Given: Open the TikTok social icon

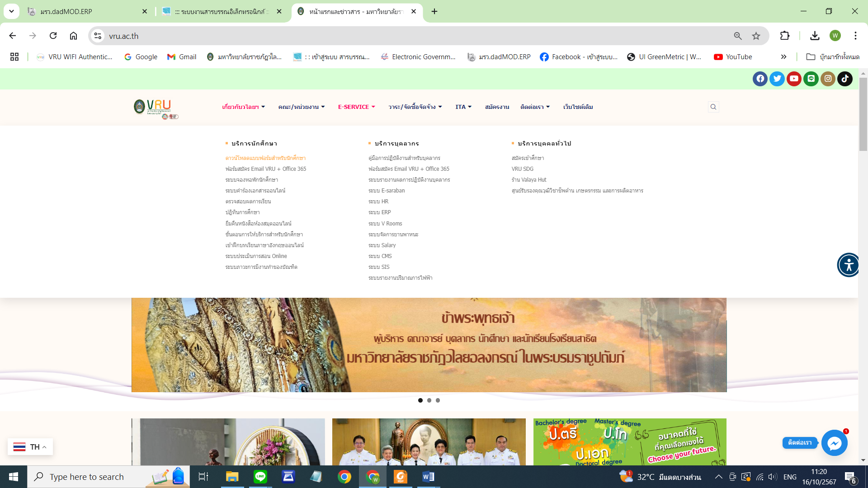Looking at the screenshot, I should click(x=844, y=79).
